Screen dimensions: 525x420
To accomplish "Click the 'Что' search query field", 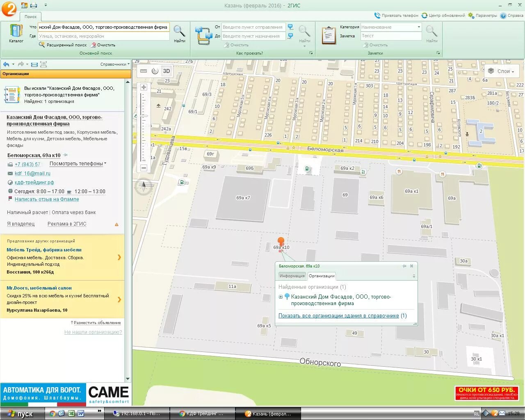I will pos(103,27).
